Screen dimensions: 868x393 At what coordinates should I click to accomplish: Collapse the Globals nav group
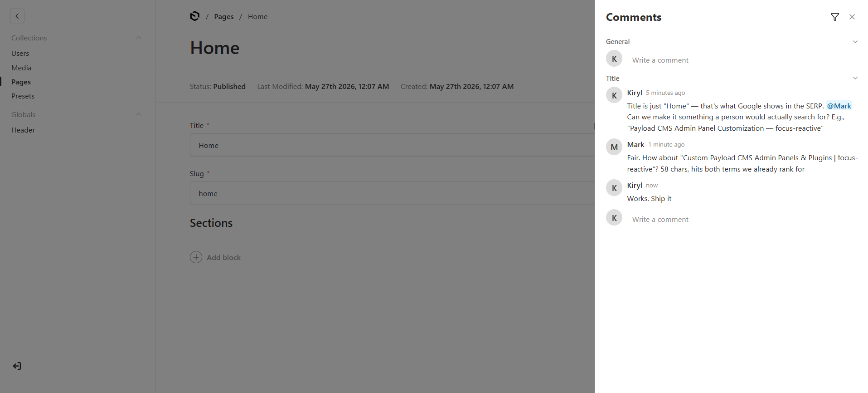click(x=139, y=114)
